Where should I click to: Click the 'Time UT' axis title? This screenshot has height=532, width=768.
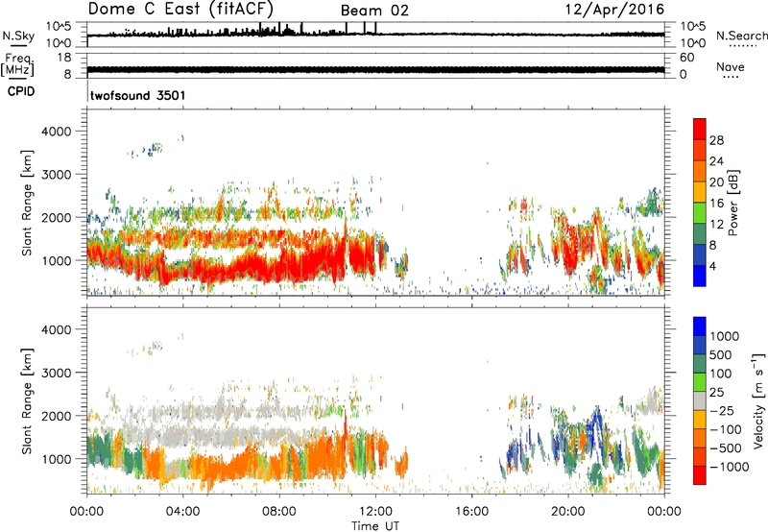375,526
